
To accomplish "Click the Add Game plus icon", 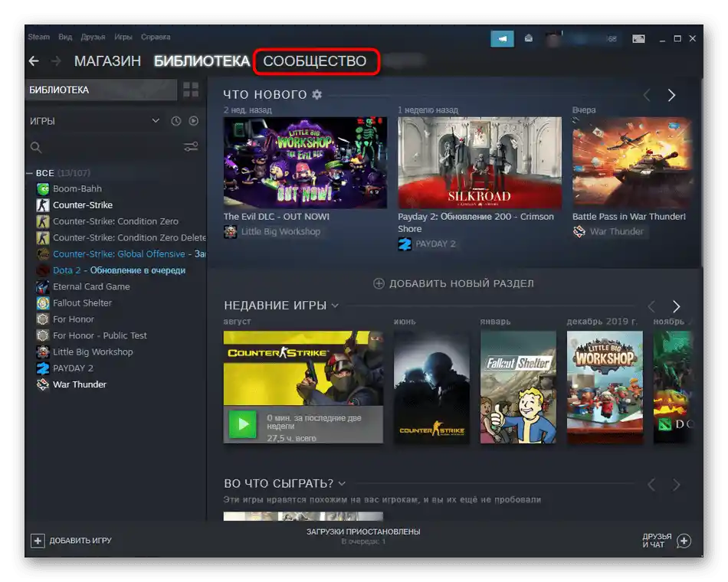I will (38, 540).
